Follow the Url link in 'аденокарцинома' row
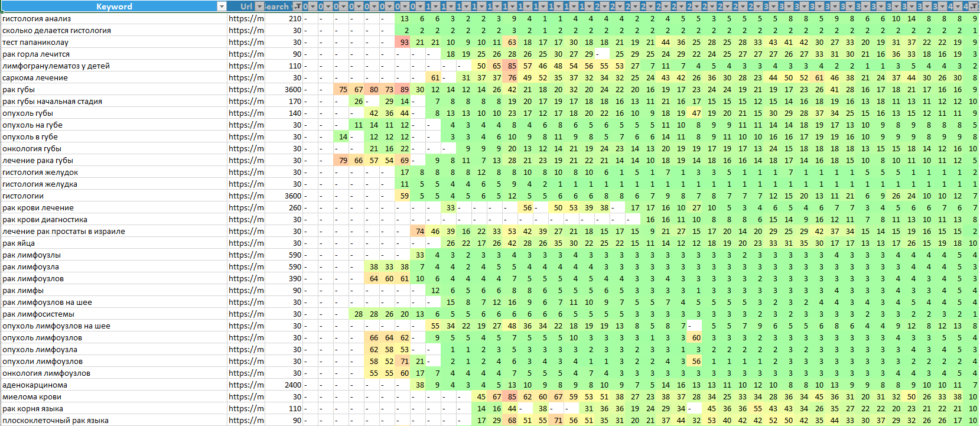 tap(246, 385)
